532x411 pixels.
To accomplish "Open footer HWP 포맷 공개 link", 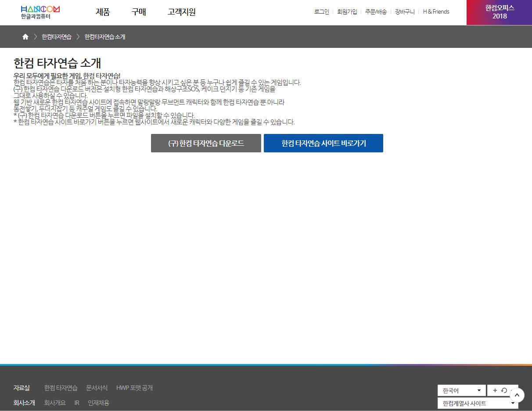I will click(135, 388).
